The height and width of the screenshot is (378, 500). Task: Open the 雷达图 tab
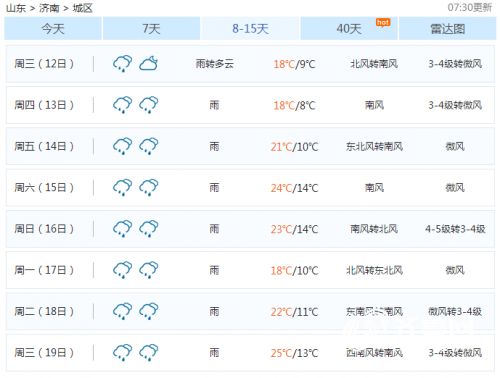(448, 29)
